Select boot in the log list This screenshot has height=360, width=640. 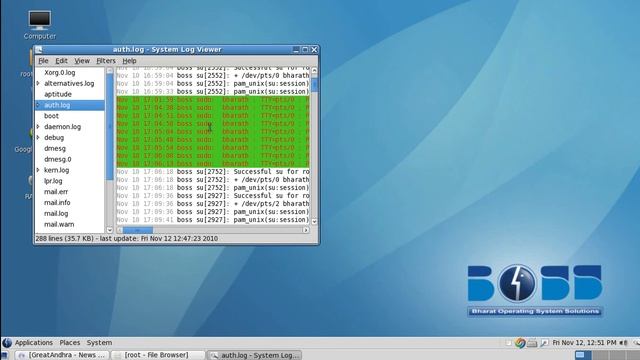(51, 116)
